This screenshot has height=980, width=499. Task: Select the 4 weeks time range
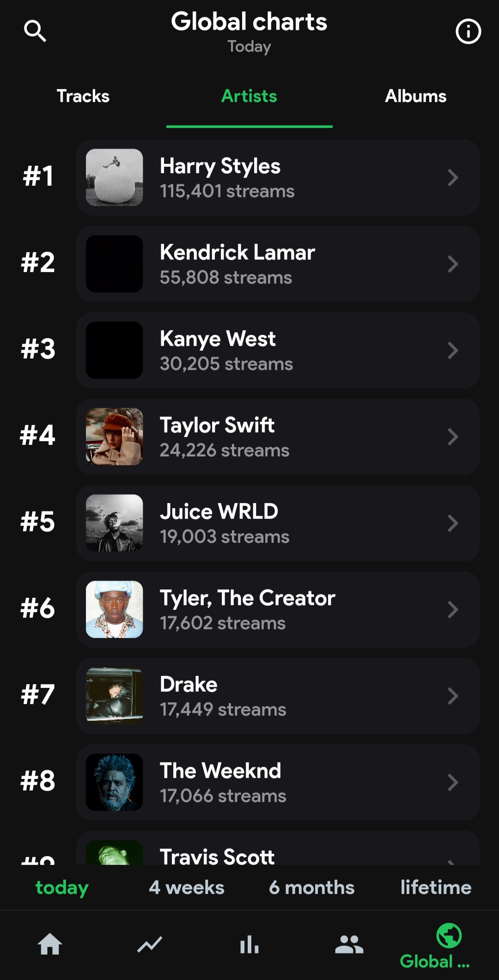coord(187,888)
